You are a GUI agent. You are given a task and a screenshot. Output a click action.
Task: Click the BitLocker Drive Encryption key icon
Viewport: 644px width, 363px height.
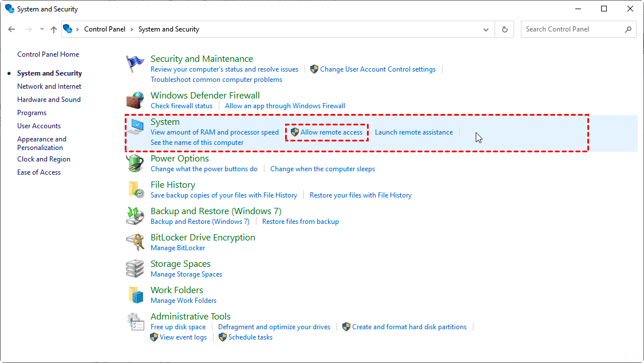[x=135, y=242]
